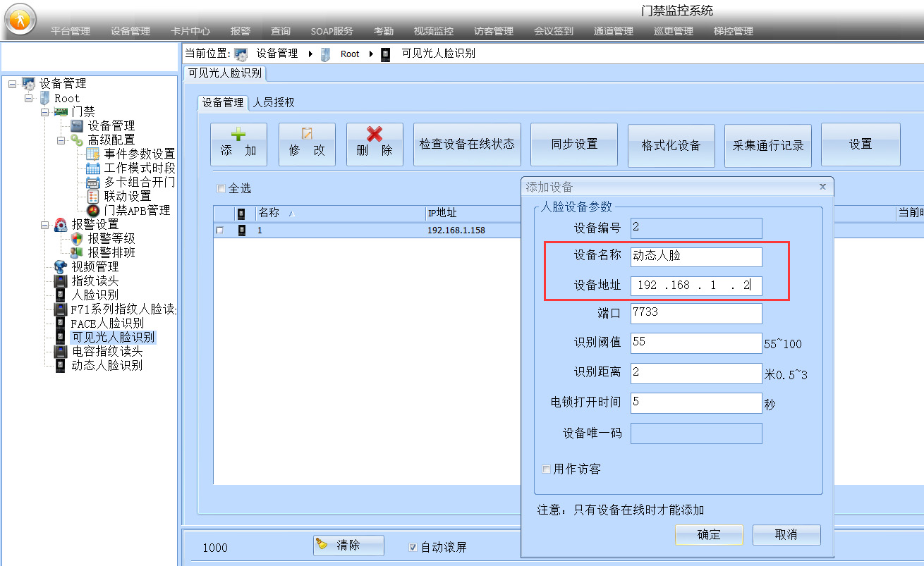The height and width of the screenshot is (566, 924).
Task: Click the device icon column header
Action: (x=241, y=213)
